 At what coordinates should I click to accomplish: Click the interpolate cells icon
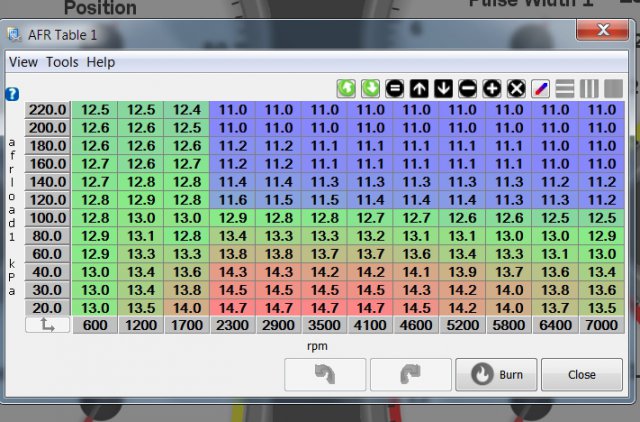[x=540, y=88]
